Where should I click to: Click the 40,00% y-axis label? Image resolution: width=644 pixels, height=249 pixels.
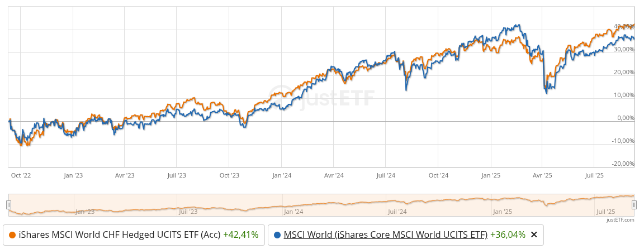point(623,26)
